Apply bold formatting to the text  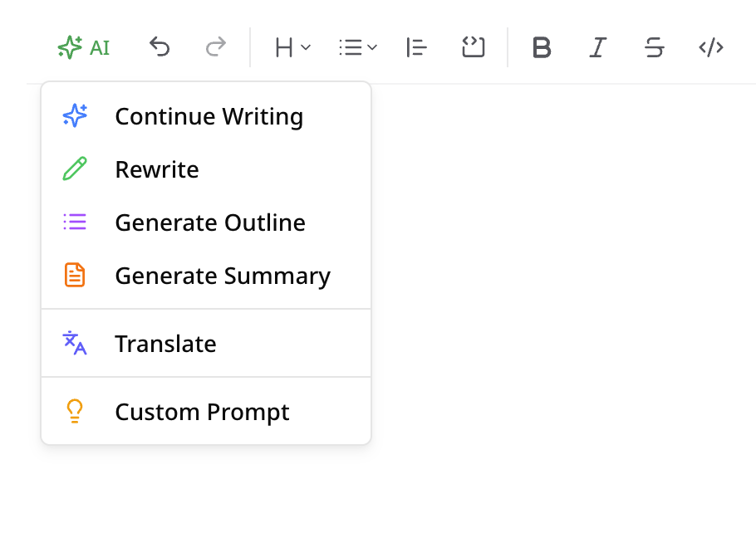tap(542, 47)
